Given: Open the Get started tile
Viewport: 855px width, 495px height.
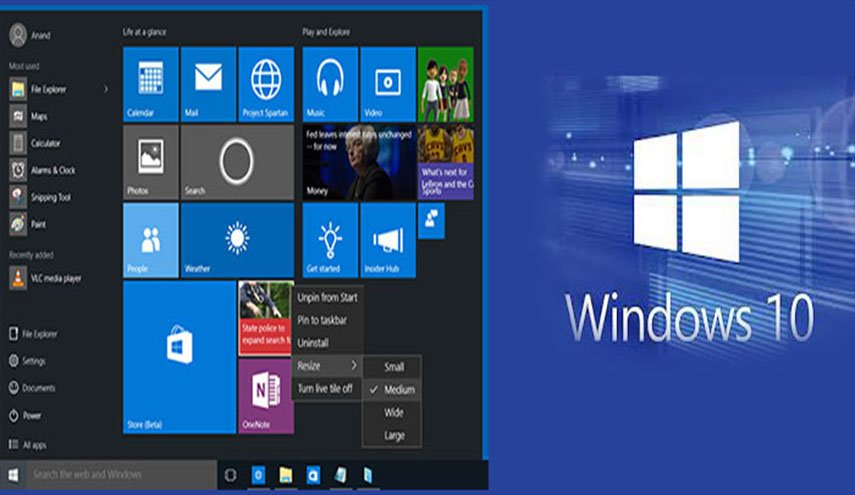Looking at the screenshot, I should [x=330, y=240].
